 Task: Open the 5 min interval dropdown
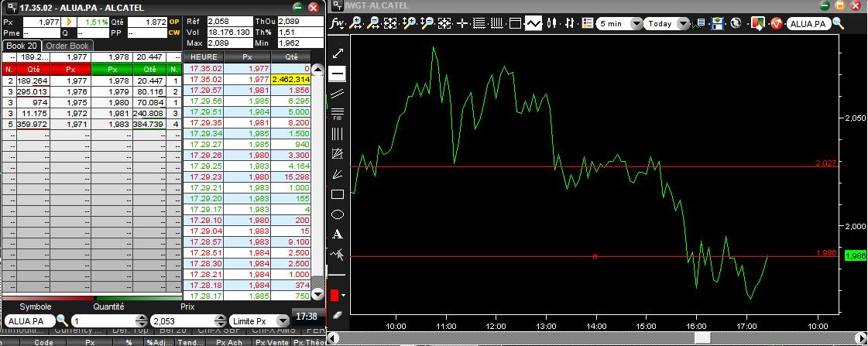tap(636, 24)
